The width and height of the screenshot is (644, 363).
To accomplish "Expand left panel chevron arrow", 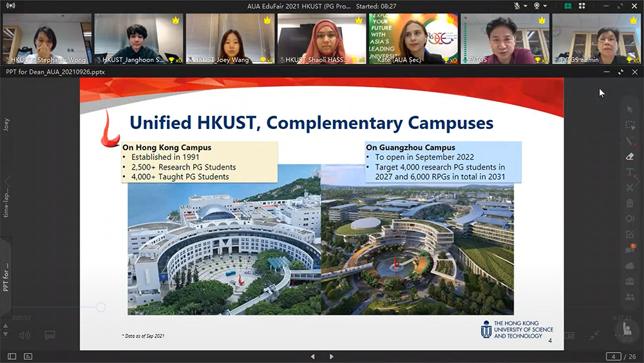I will click(x=7, y=181).
